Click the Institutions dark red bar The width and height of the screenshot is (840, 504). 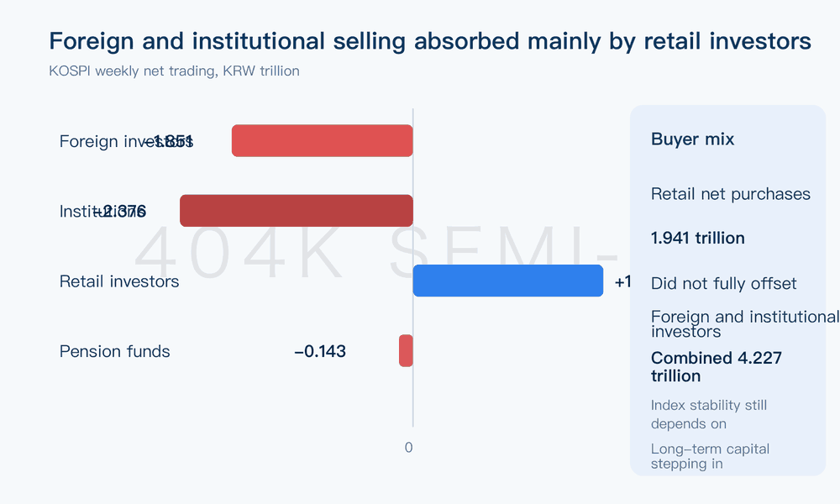[297, 211]
